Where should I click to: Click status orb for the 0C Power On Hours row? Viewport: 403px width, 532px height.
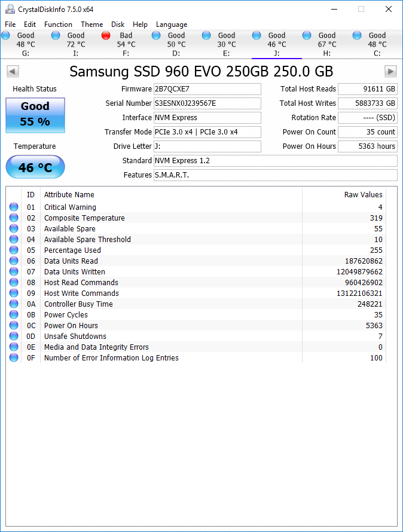[14, 325]
